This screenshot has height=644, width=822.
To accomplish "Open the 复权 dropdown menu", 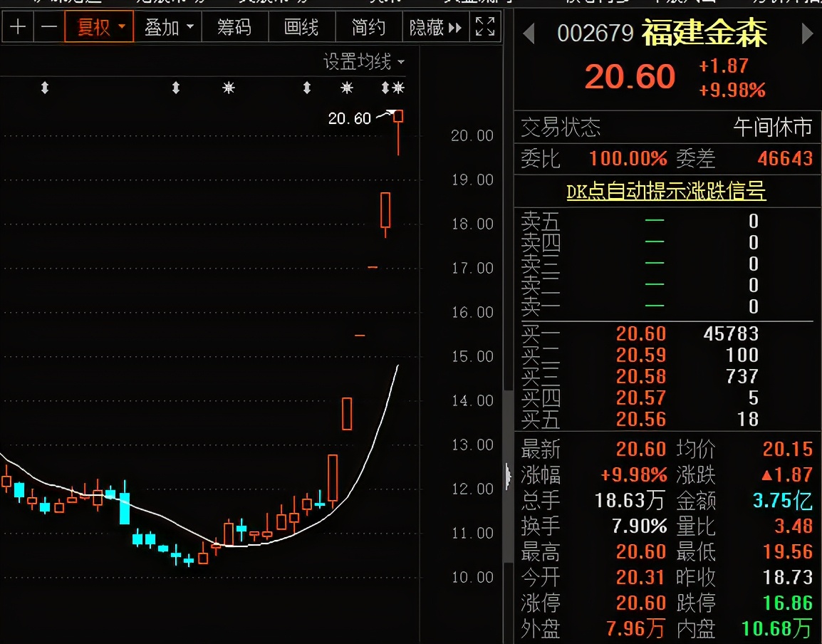I will pyautogui.click(x=99, y=28).
